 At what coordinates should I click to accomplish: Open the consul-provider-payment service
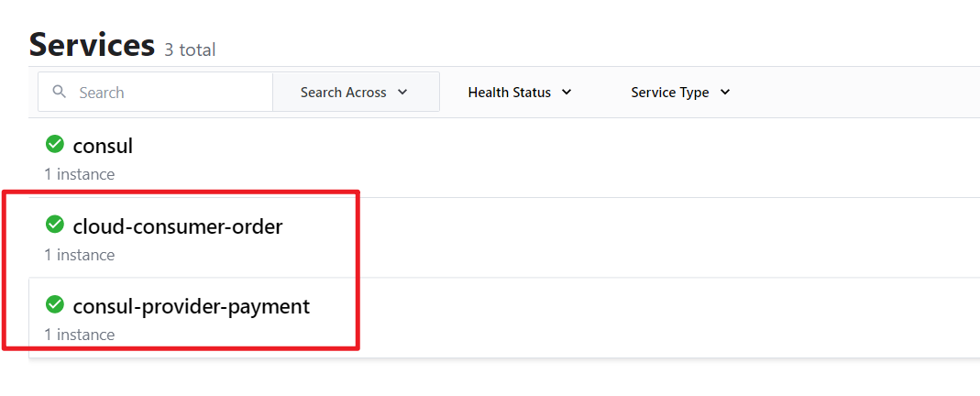(x=192, y=306)
